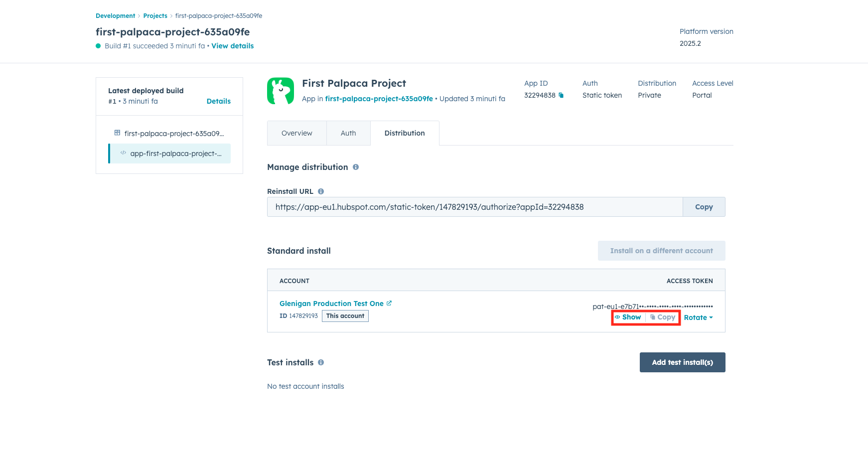
Task: Open the external link icon beside Glenigan Production Test One
Action: click(x=389, y=303)
